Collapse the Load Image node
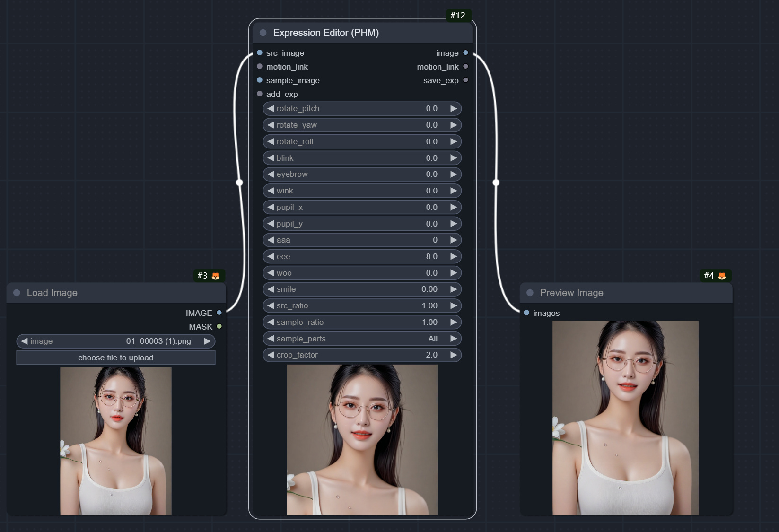The image size is (779, 532). (16, 292)
